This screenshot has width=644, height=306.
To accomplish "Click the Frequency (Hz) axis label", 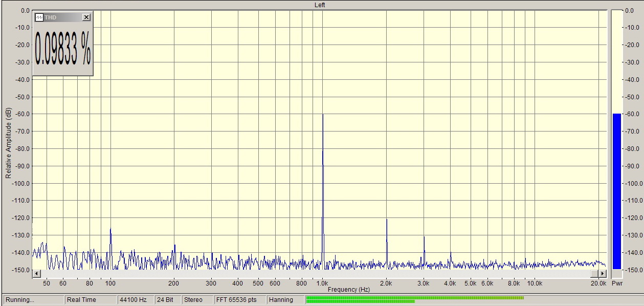I will [348, 290].
